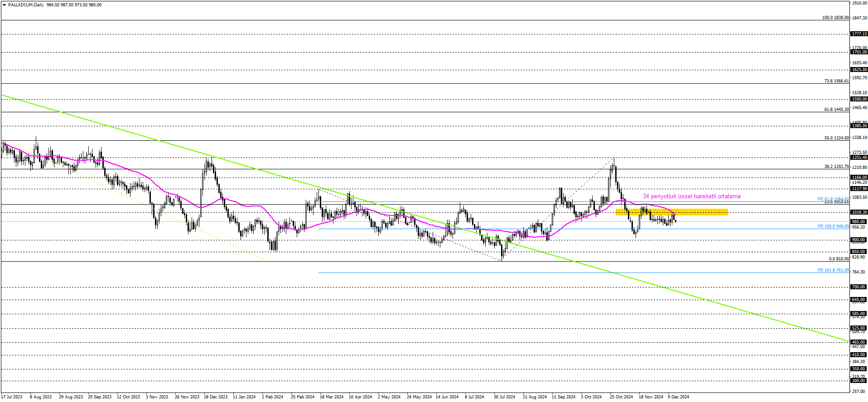The width and height of the screenshot is (868, 402).
Task: Click the '18 Dec 2023' date label
Action: coord(216,397)
